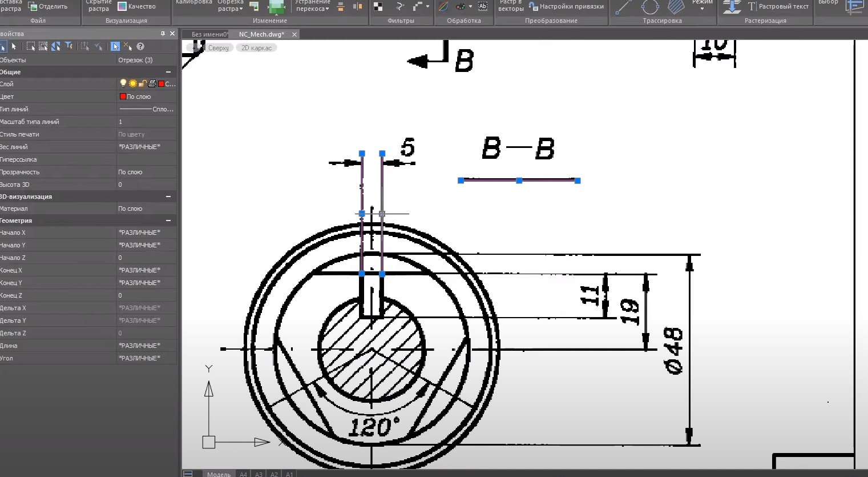Click the Растровый текст tool
This screenshot has width=868, height=477.
[x=778, y=6]
